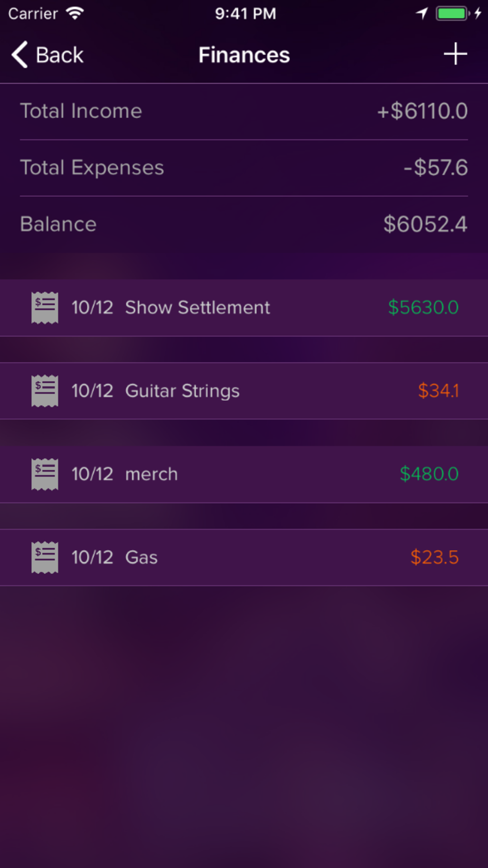The height and width of the screenshot is (868, 488).
Task: Tap the Total Expenses summary row
Action: 244,168
